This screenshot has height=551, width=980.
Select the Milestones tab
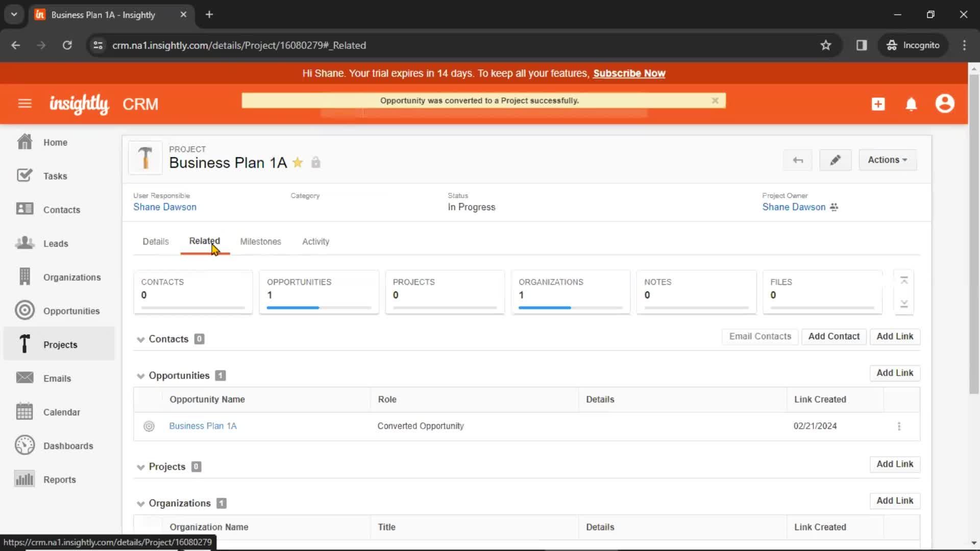point(260,241)
